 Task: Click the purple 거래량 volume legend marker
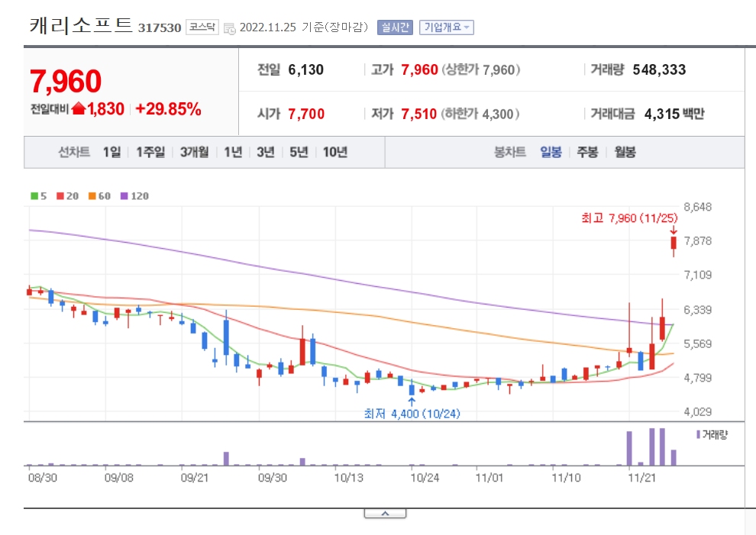tap(698, 435)
